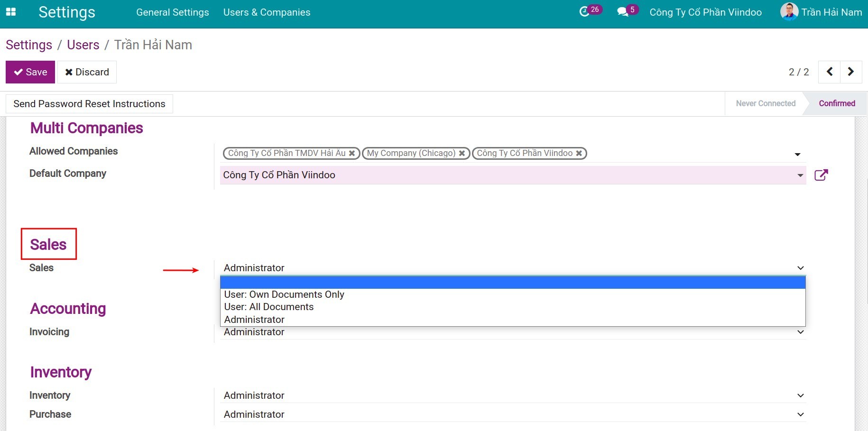Save the user record
868x431 pixels.
pyautogui.click(x=30, y=72)
